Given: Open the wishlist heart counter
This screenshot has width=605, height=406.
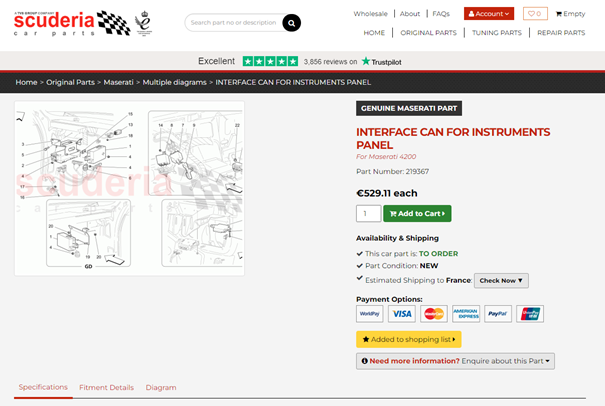Looking at the screenshot, I should click(x=535, y=14).
